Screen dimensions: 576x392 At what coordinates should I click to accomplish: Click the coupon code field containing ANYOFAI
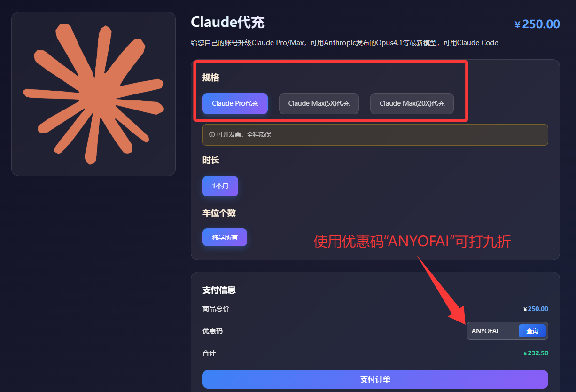492,331
